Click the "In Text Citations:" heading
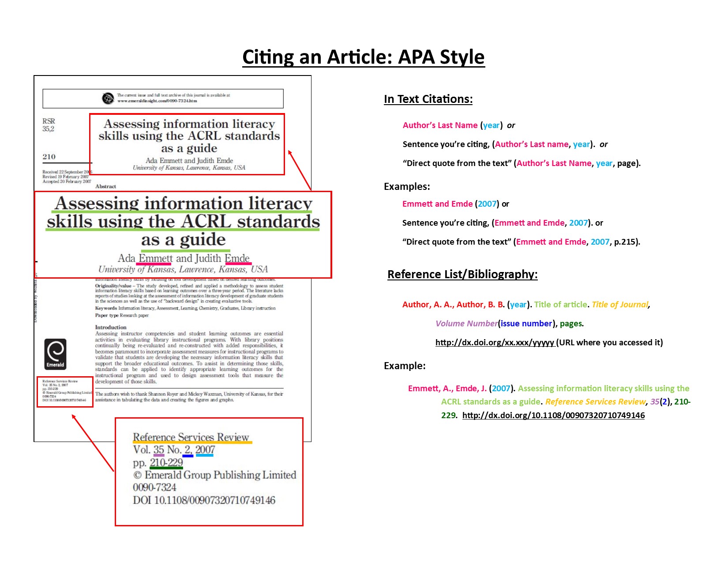Screen dimensions: 728x563 point(428,99)
